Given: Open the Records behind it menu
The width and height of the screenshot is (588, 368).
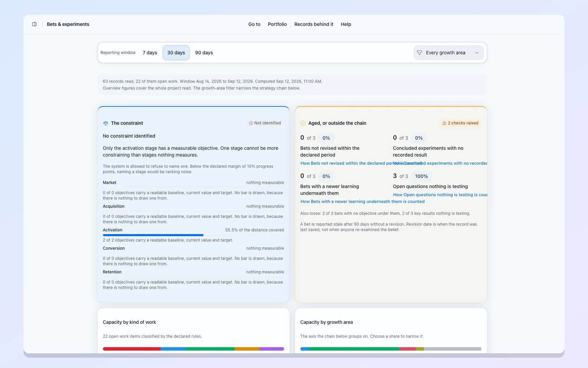Looking at the screenshot, I should 314,24.
